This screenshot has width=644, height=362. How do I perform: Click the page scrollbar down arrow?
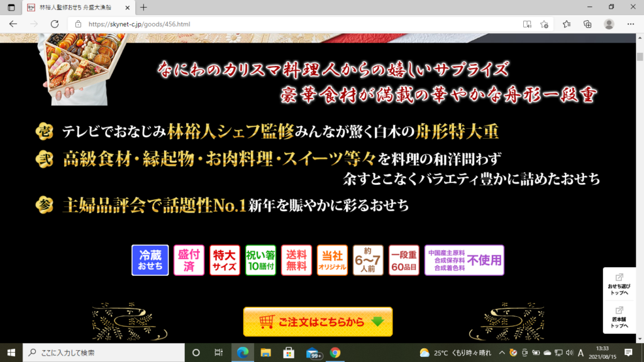(x=640, y=339)
